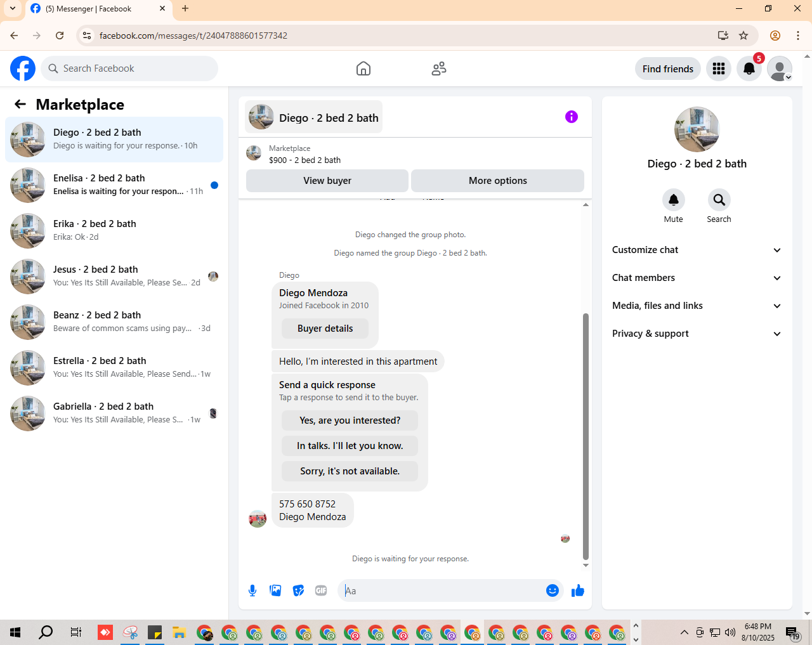Send quick reply 'Sorry, it's not available.'
Image resolution: width=812 pixels, height=645 pixels.
350,471
